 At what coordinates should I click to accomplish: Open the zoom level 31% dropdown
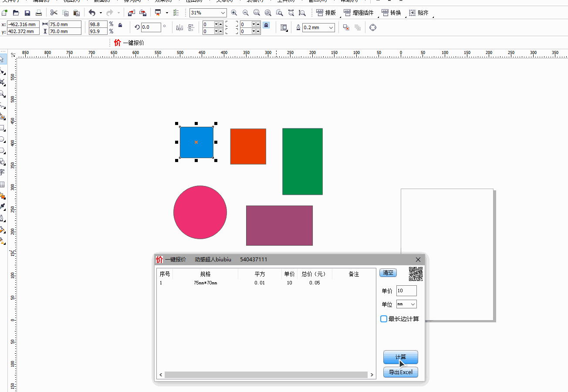tap(222, 13)
